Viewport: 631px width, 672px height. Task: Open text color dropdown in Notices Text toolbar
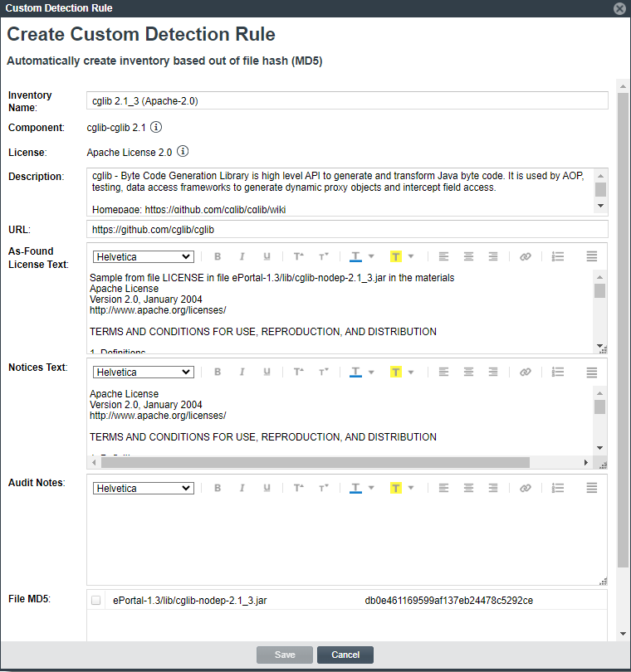pos(371,373)
